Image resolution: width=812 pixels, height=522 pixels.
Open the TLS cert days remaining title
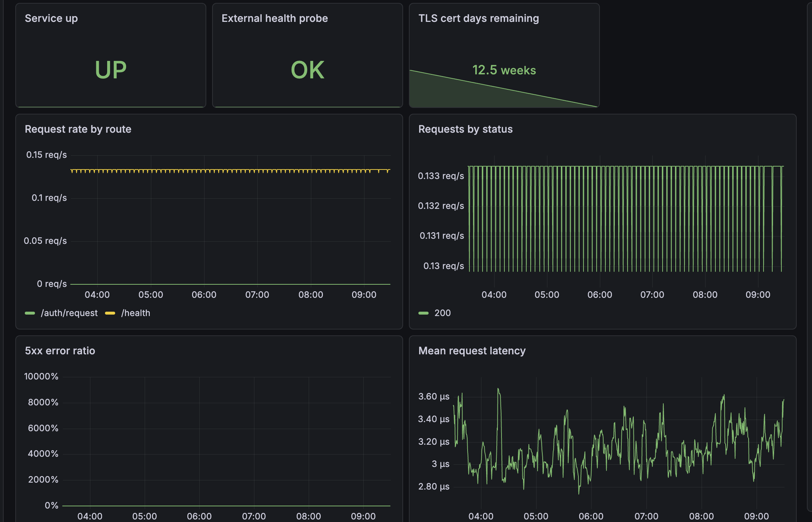click(x=479, y=18)
